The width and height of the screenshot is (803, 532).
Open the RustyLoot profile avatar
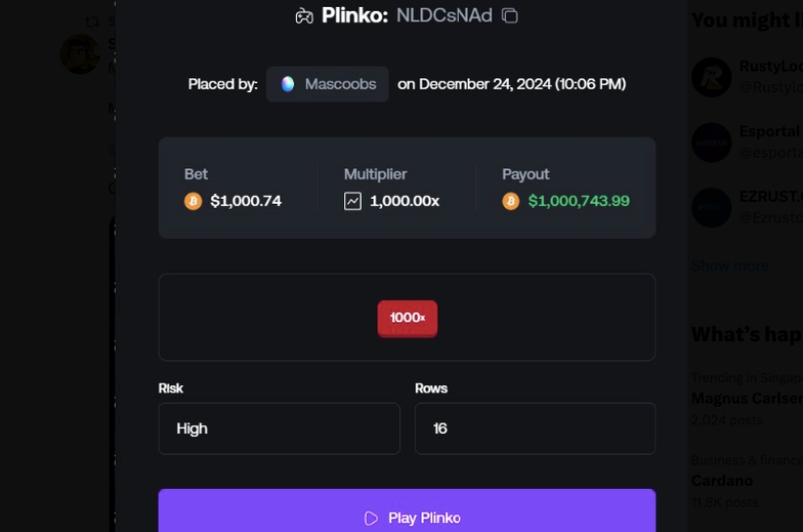[712, 77]
